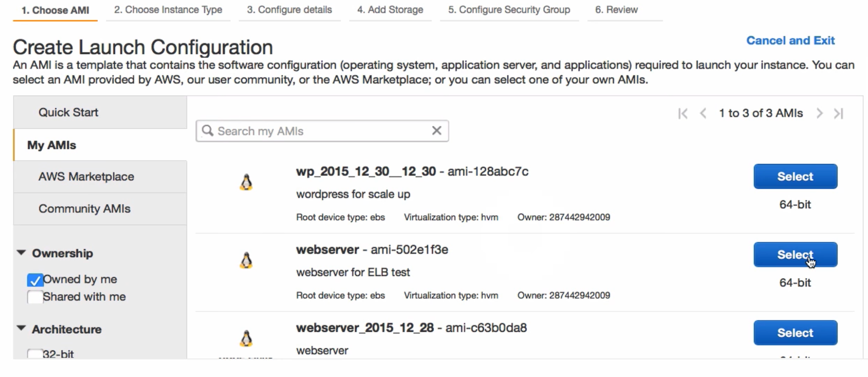Viewport: 868px width, 377px height.
Task: Browse the Community AMIs category
Action: (100, 208)
